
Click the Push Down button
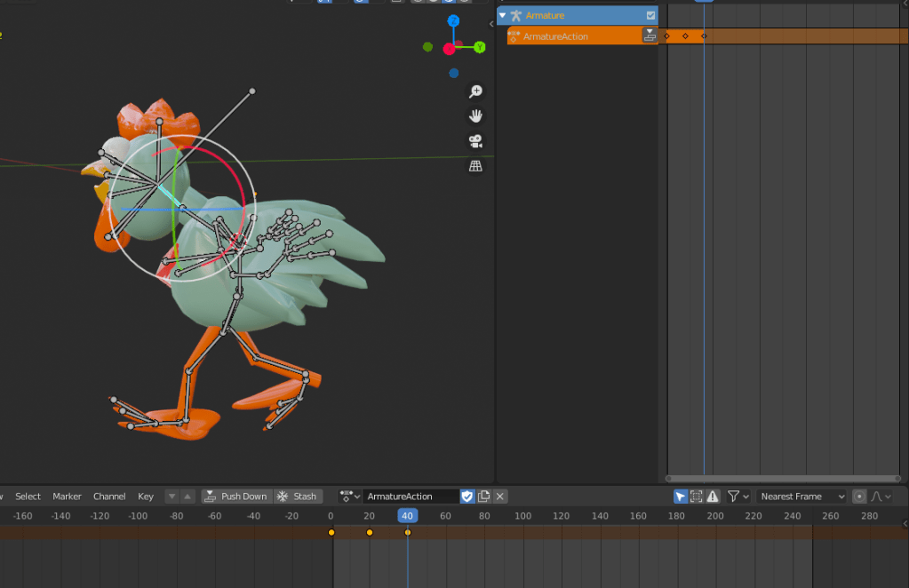pyautogui.click(x=235, y=497)
